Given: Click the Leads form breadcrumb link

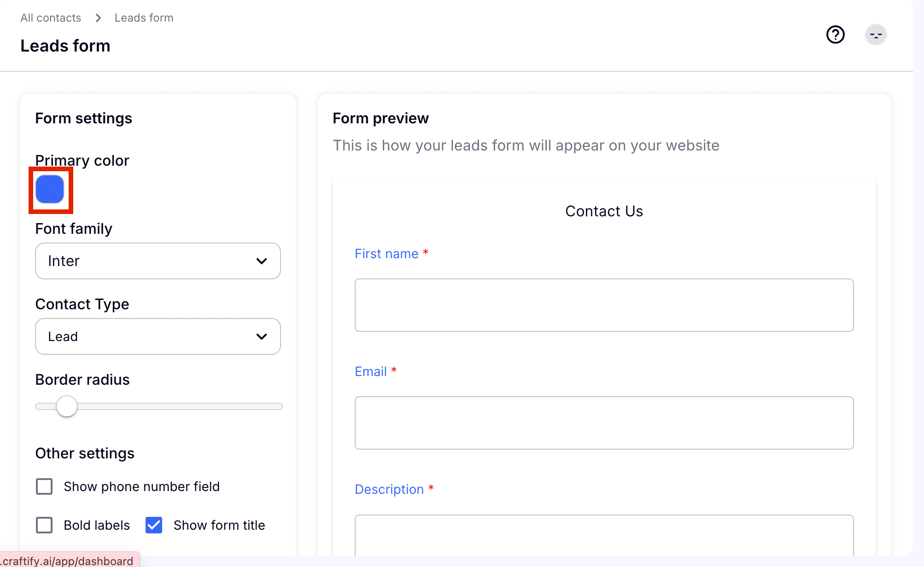Looking at the screenshot, I should (x=144, y=18).
